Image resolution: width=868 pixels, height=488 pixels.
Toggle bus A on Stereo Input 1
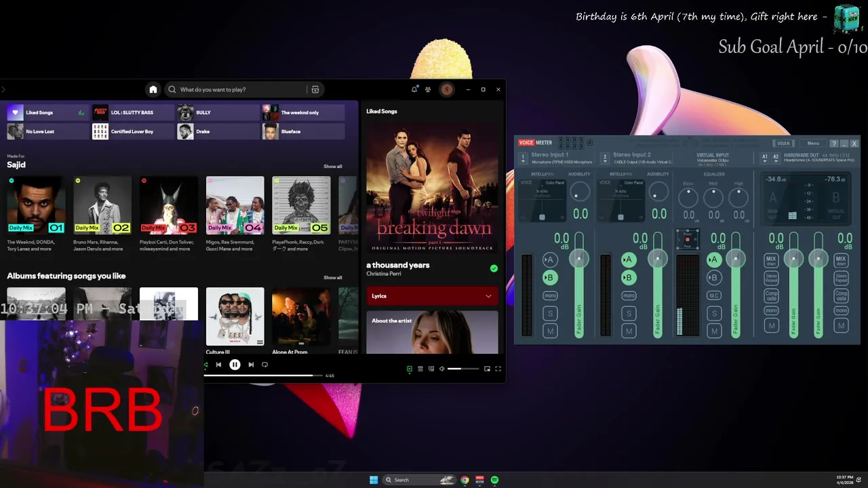pos(550,260)
